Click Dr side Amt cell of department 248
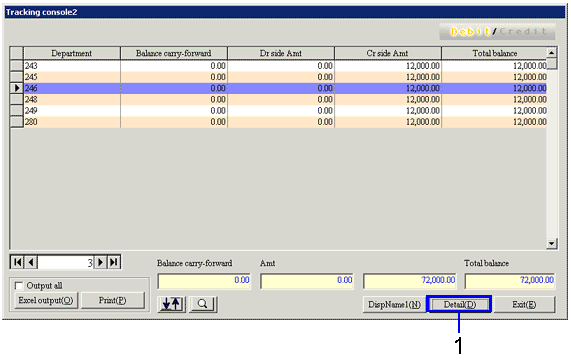The image size is (571, 363). click(x=281, y=99)
